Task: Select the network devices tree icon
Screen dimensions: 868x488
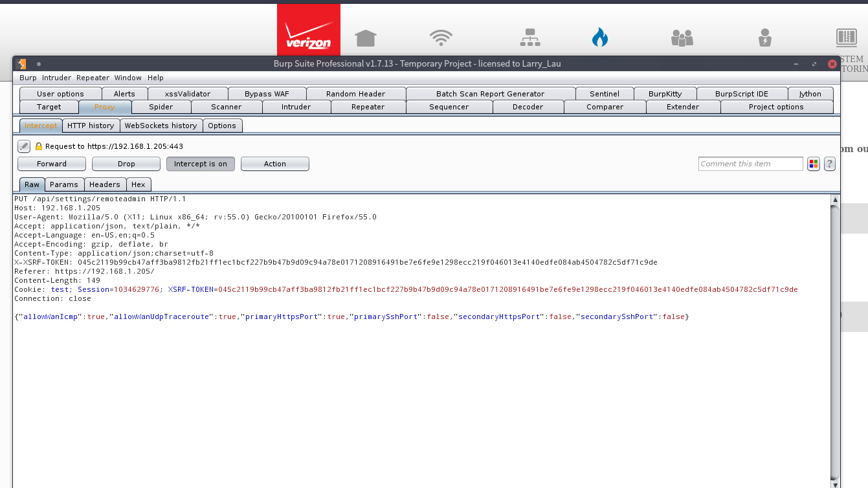Action: click(x=530, y=38)
